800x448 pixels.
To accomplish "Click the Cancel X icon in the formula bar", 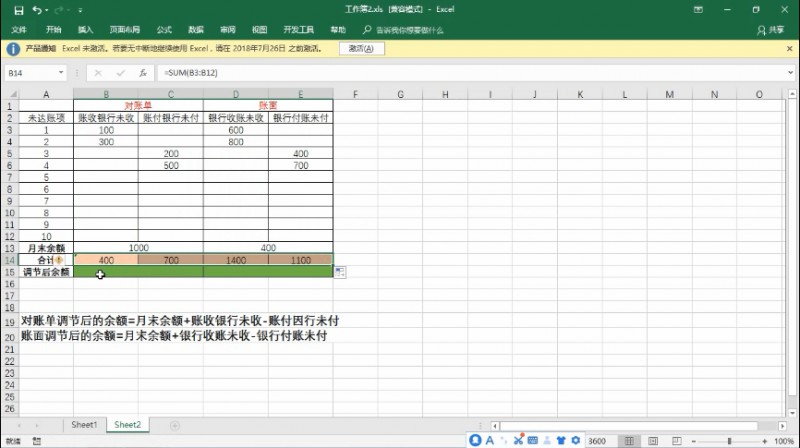I will pyautogui.click(x=98, y=73).
